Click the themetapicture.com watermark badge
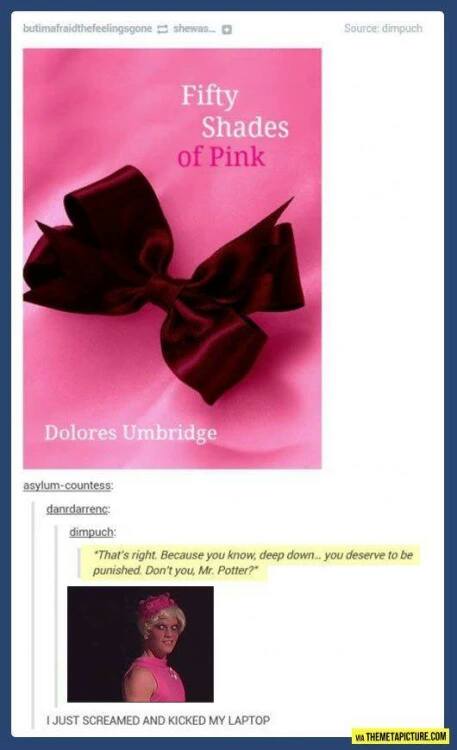Image resolution: width=457 pixels, height=750 pixels. point(400,735)
